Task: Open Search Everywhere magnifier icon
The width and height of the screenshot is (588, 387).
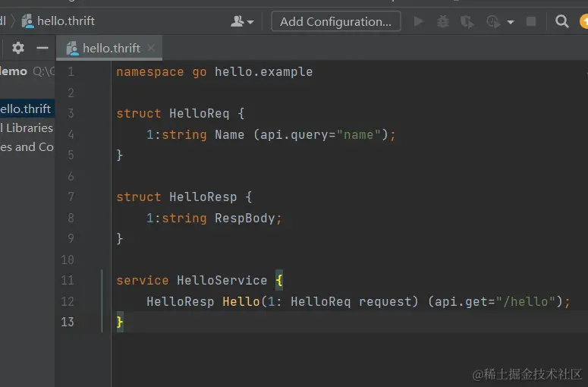Action: pos(561,21)
